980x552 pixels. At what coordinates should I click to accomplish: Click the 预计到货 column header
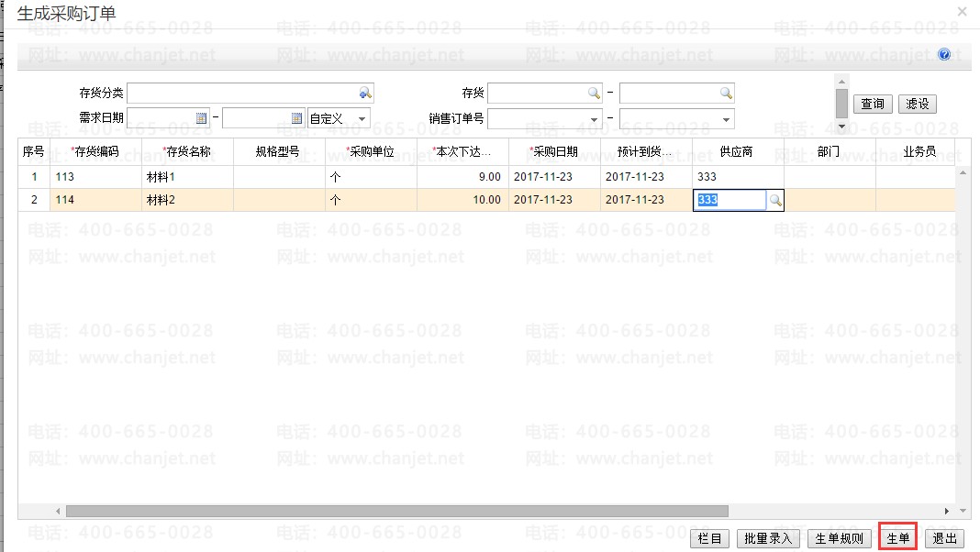(x=646, y=151)
